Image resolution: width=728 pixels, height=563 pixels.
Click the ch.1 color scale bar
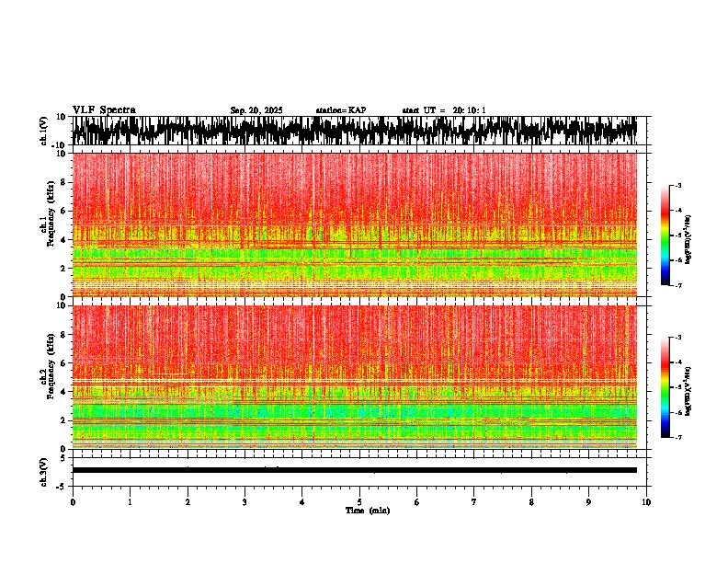(x=665, y=236)
